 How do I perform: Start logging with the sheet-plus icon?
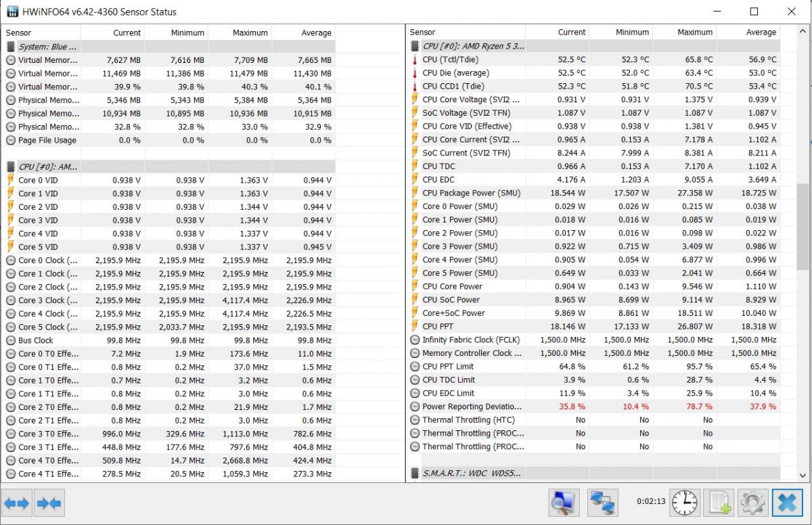click(719, 503)
